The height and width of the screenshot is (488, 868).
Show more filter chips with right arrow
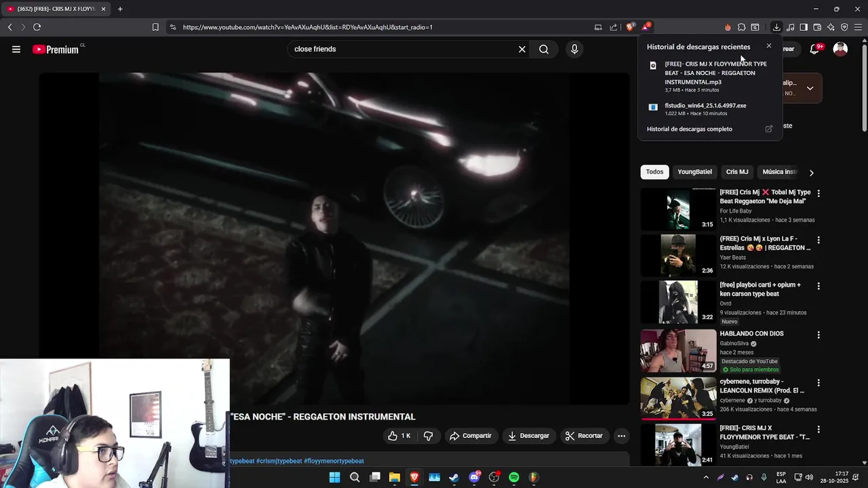click(x=811, y=172)
